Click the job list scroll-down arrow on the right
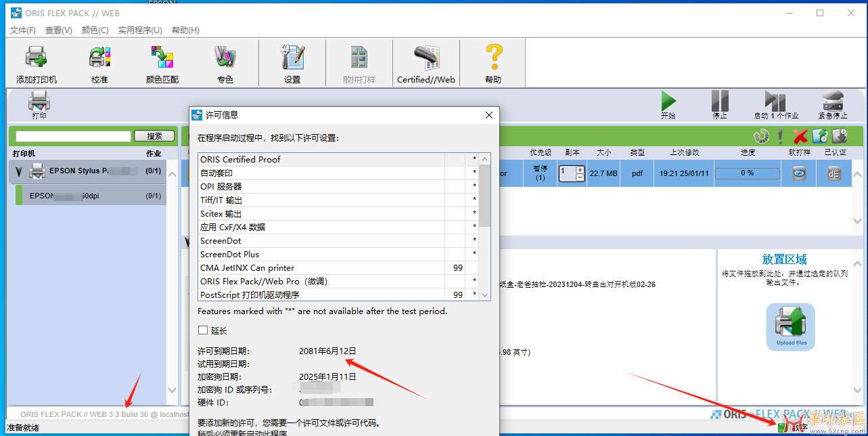This screenshot has height=436, width=868. [858, 221]
